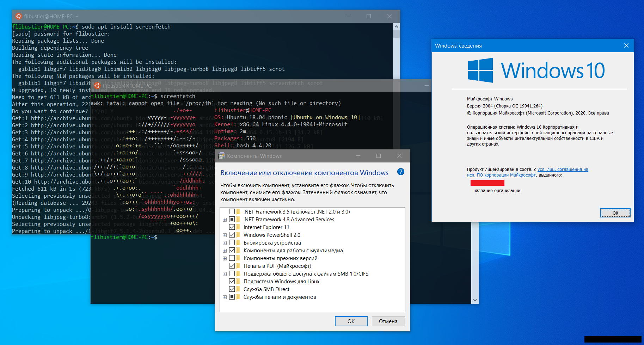
Task: Close the back Ubuntu terminal window
Action: pos(390,16)
